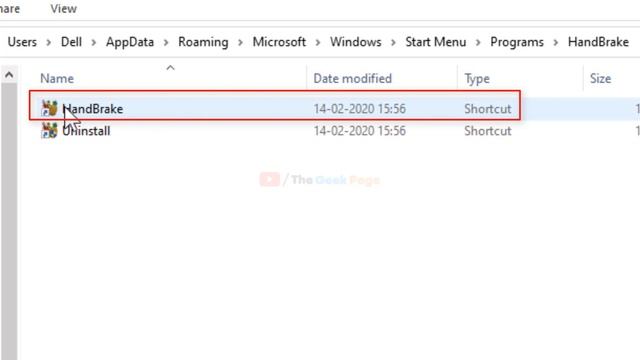Sort files by the Name column header

[x=57, y=78]
